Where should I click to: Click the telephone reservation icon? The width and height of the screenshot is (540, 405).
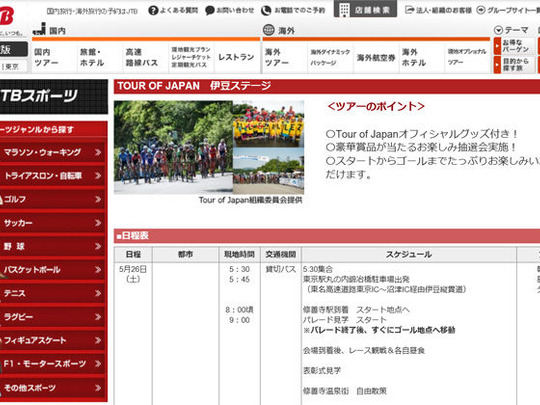coord(266,11)
